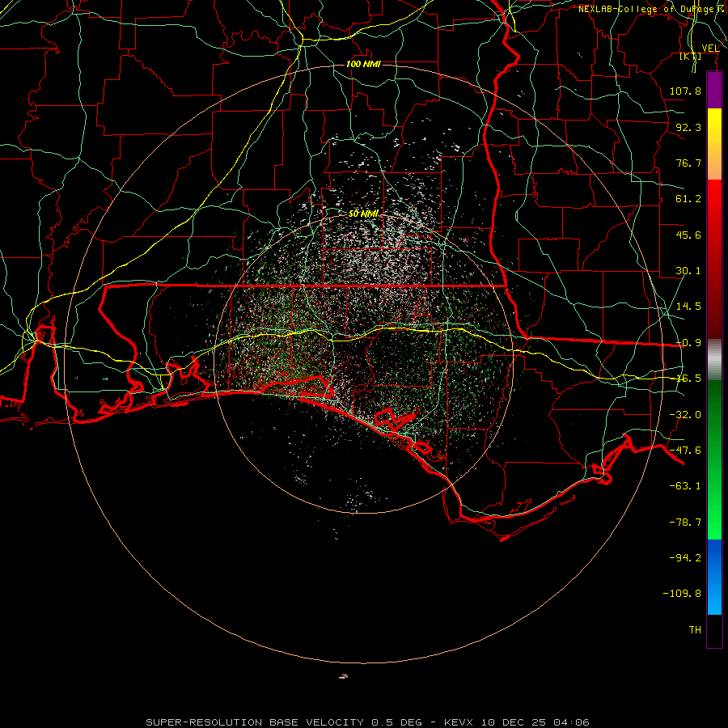Click the -109.8 velocity scale value
The height and width of the screenshot is (728, 728).
click(682, 594)
